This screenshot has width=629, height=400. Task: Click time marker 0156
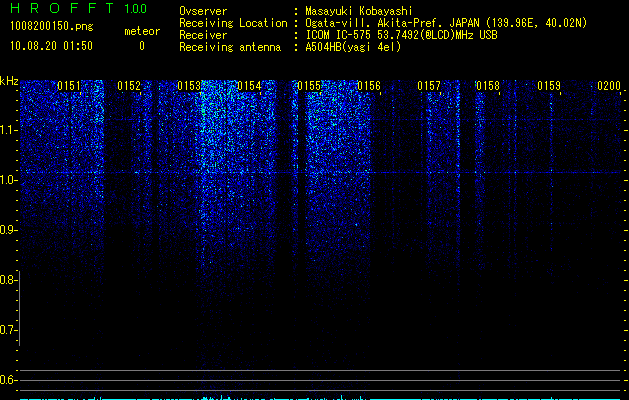369,86
